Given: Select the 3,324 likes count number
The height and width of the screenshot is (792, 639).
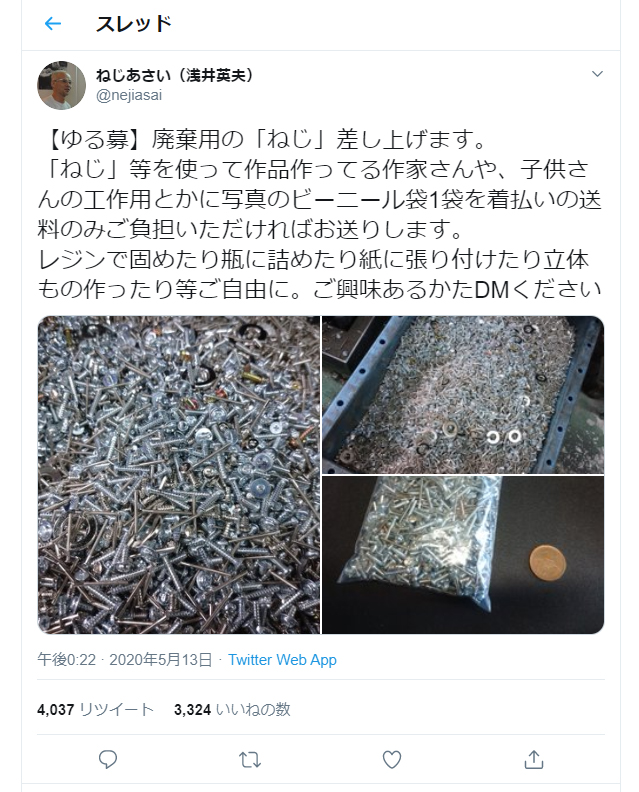Looking at the screenshot, I should click(x=192, y=710).
